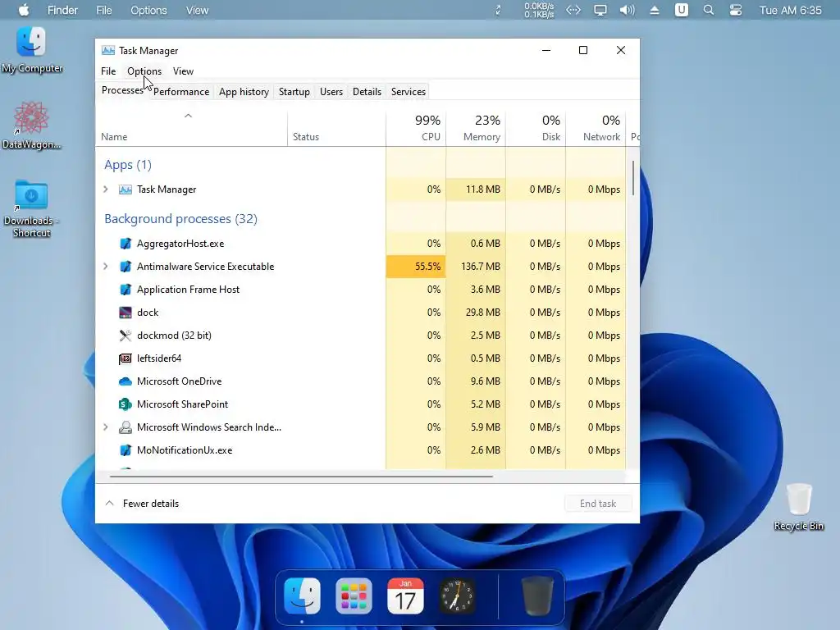This screenshot has height=630, width=840.
Task: Click the "Apps (1)" group heading
Action: 128,164
